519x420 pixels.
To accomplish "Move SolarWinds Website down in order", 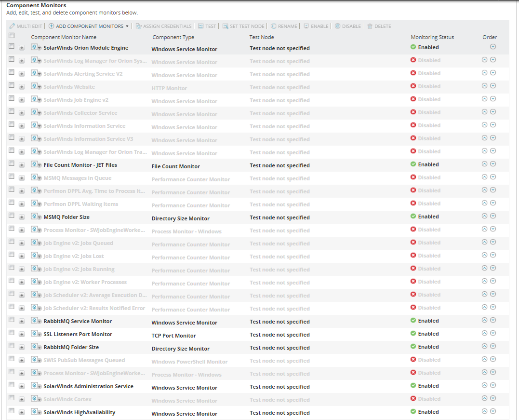I will (x=493, y=86).
